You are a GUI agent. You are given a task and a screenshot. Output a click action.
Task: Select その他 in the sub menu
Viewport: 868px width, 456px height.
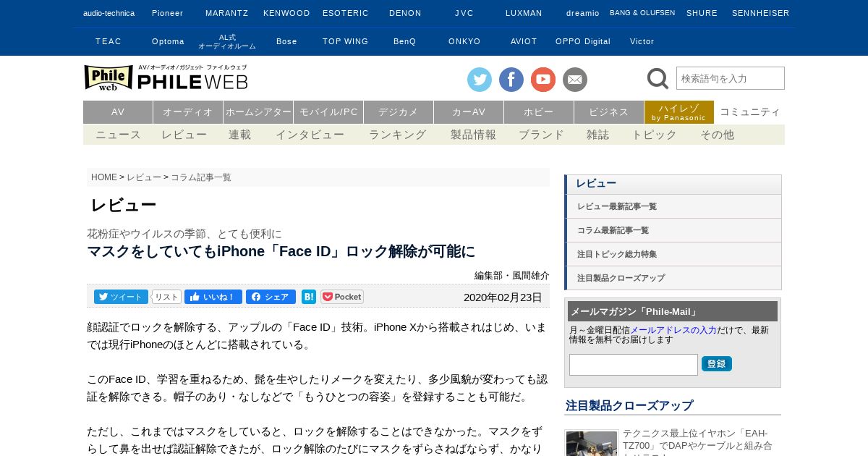tap(718, 135)
